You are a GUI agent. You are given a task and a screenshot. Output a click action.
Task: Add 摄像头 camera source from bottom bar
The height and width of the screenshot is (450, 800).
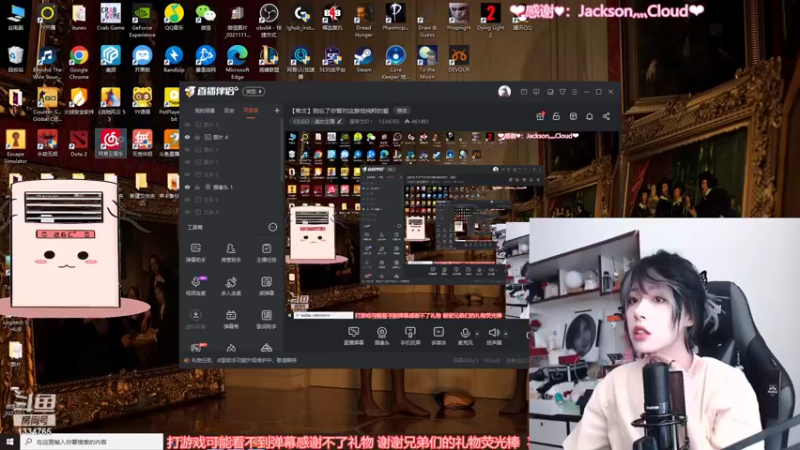[x=382, y=336]
